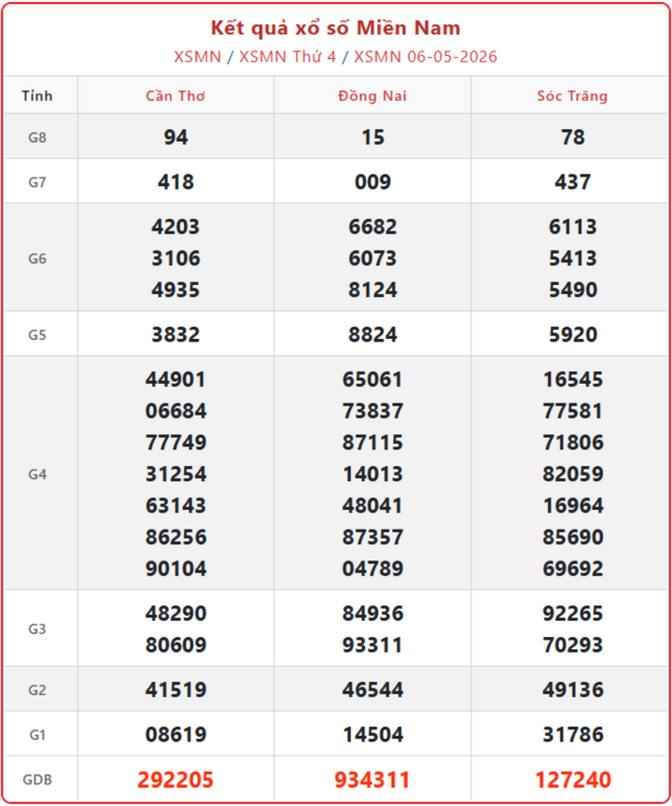This screenshot has height=806, width=672.
Task: Open the XSMN Thứ 4 link
Action: (x=287, y=57)
